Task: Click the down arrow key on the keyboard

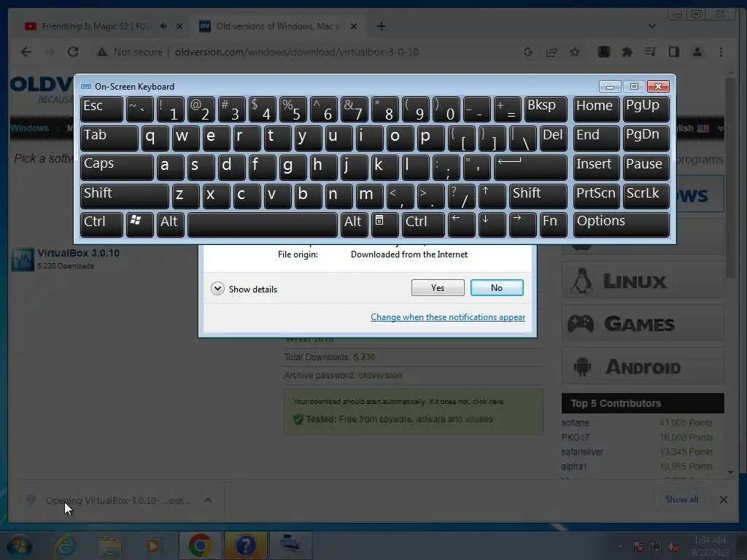Action: click(x=492, y=225)
